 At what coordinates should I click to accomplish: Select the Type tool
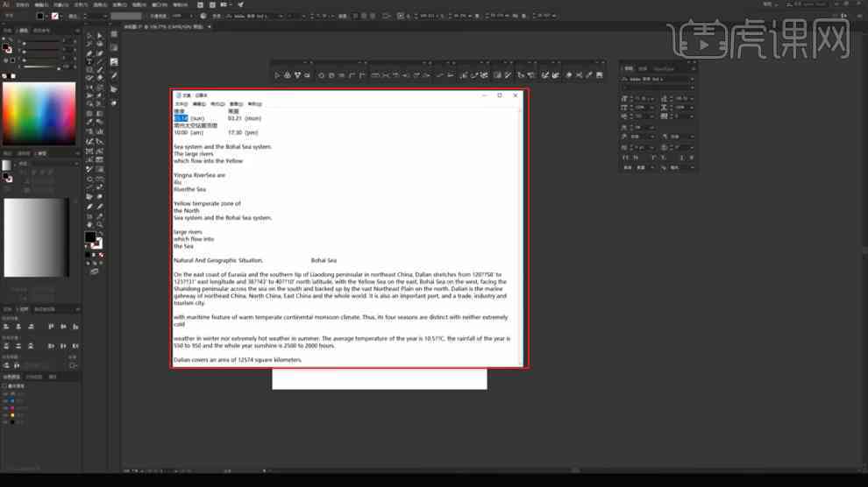[89, 62]
